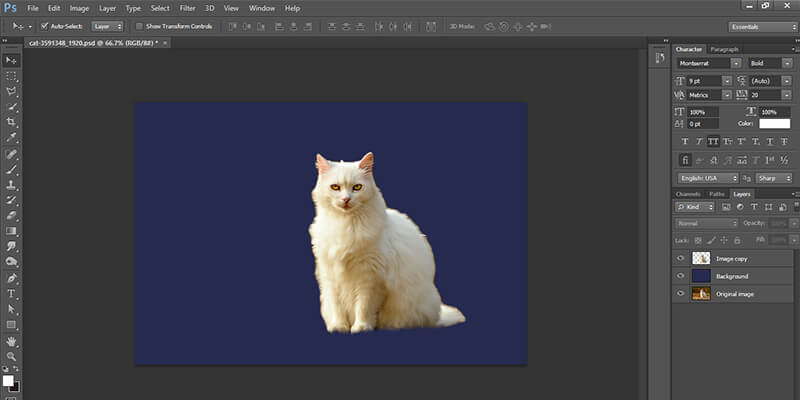This screenshot has height=400, width=800.
Task: Click the white text Color swatch
Action: pos(774,123)
